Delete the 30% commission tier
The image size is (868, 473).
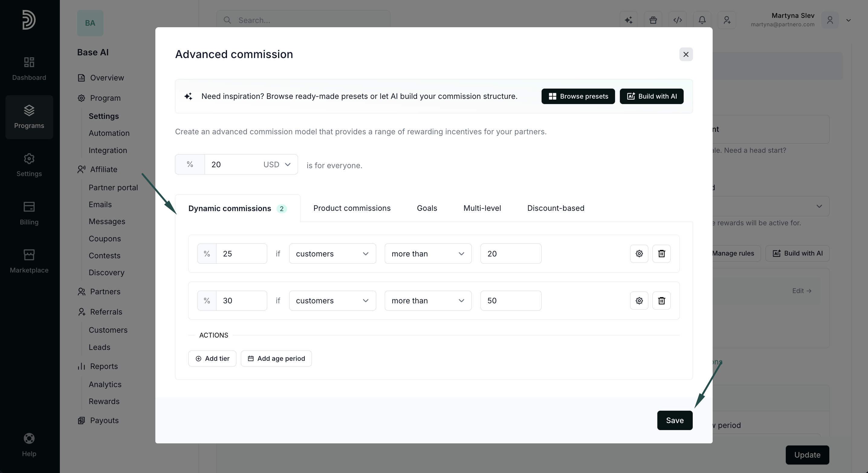click(662, 300)
